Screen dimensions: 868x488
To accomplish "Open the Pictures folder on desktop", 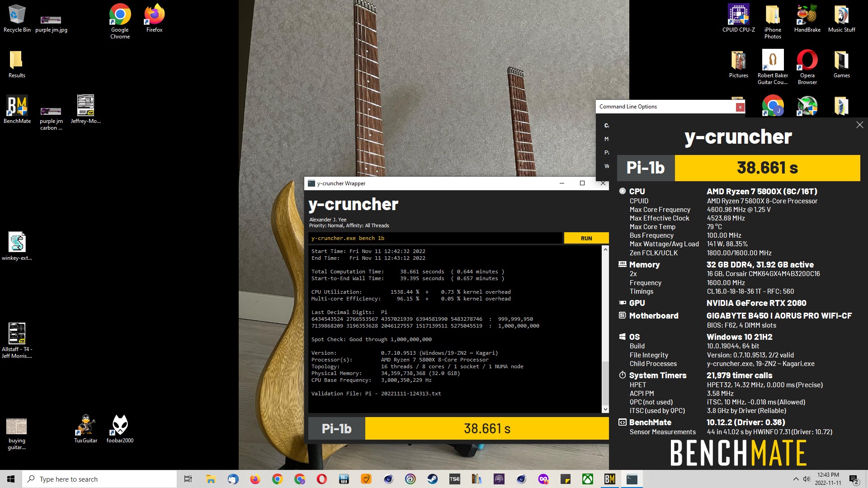I will (738, 64).
